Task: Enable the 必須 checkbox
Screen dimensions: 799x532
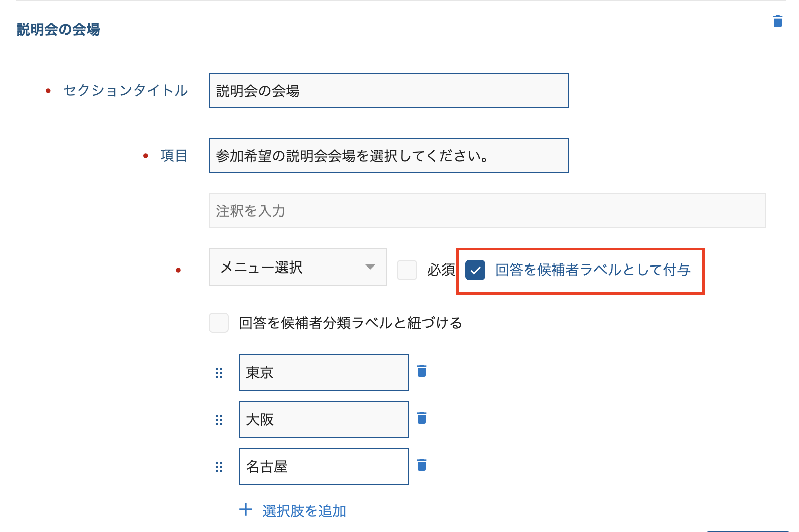Action: click(407, 270)
